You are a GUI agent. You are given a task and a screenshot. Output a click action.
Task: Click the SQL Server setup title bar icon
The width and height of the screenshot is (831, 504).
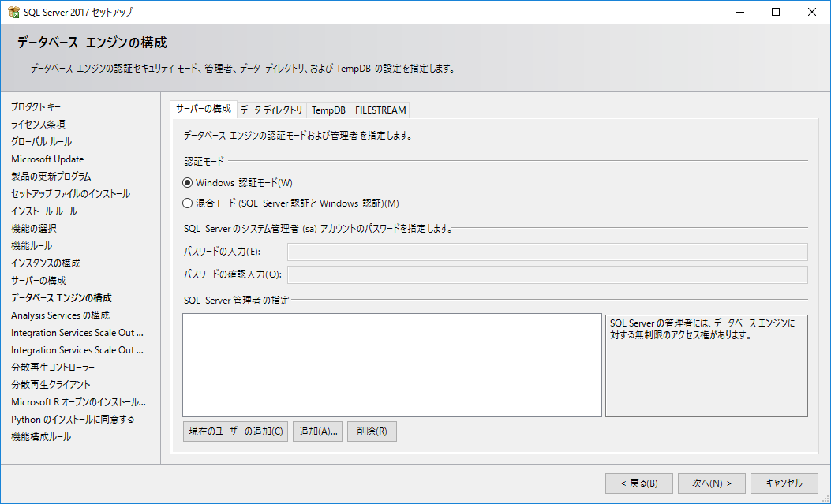(x=13, y=12)
